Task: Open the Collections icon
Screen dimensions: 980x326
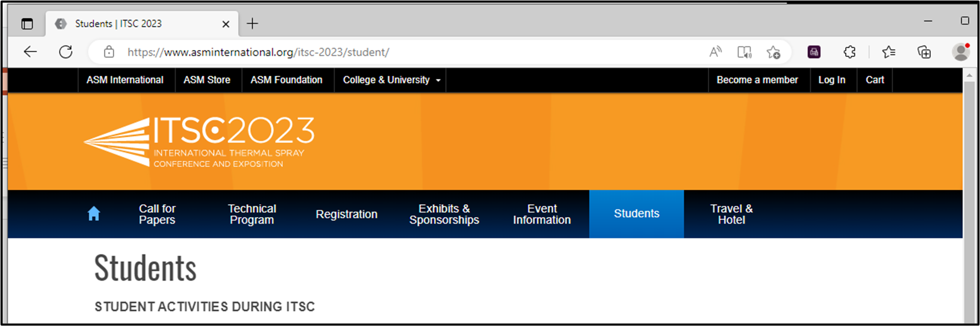Action: tap(924, 52)
